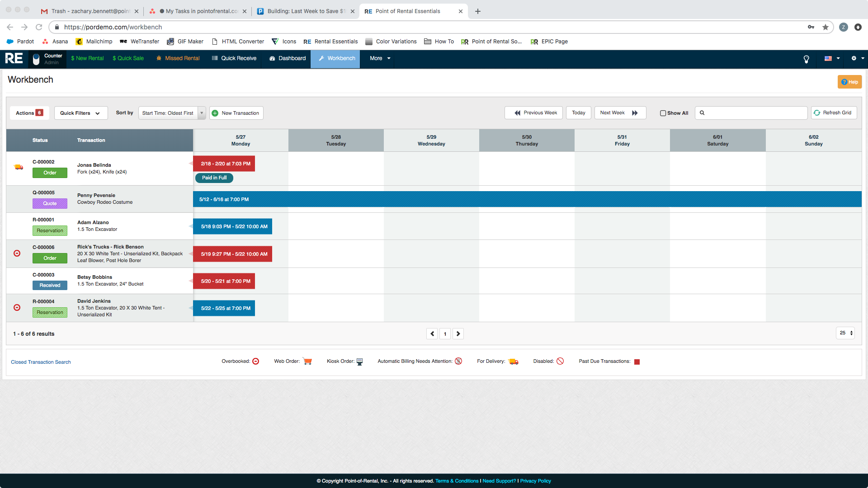Click the Today button
The height and width of the screenshot is (488, 868).
[x=578, y=113]
